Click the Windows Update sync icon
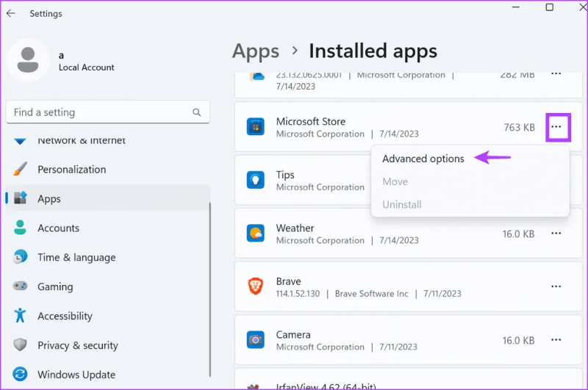Image resolution: width=588 pixels, height=390 pixels. tap(20, 374)
